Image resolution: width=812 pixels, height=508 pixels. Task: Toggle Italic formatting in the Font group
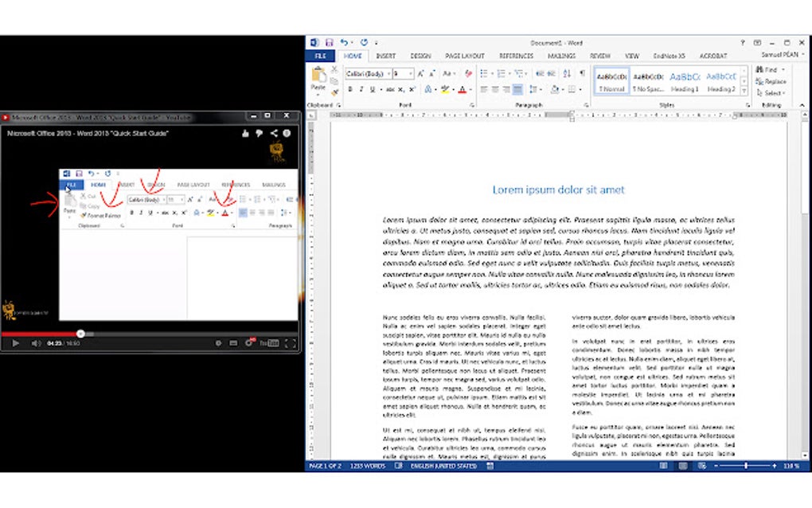(x=361, y=90)
